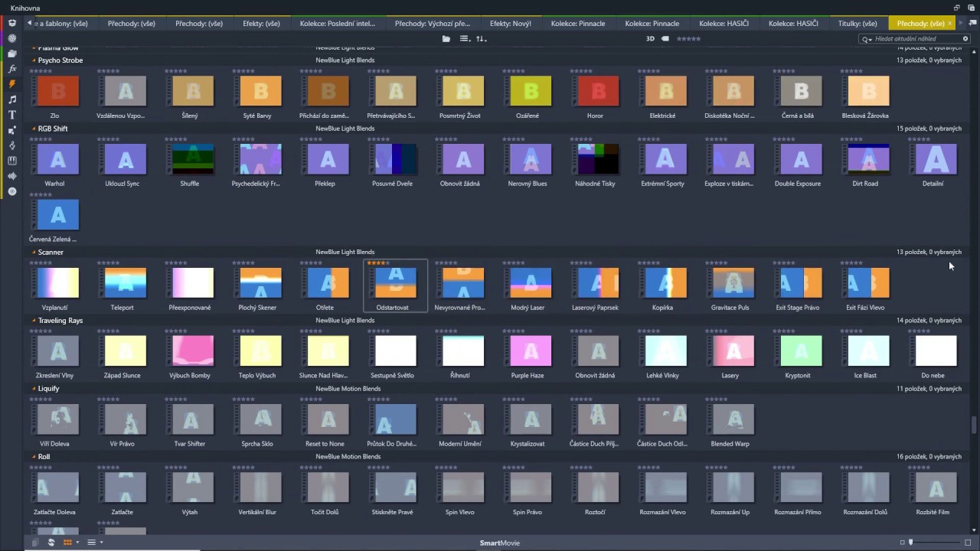Select the fx effects category icon

[12, 69]
